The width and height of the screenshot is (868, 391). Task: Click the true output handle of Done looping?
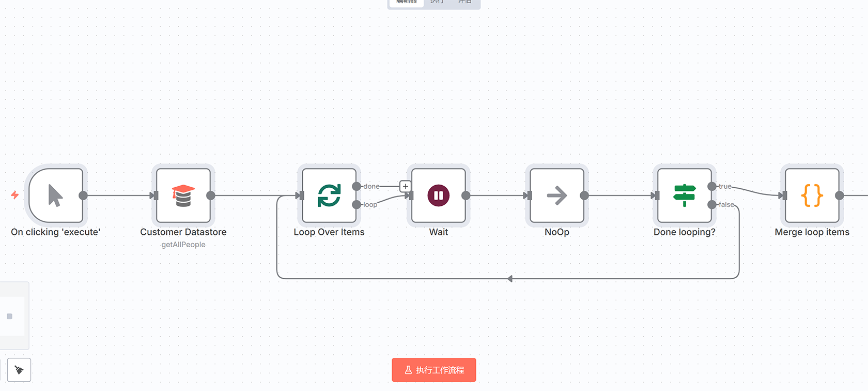(x=712, y=186)
